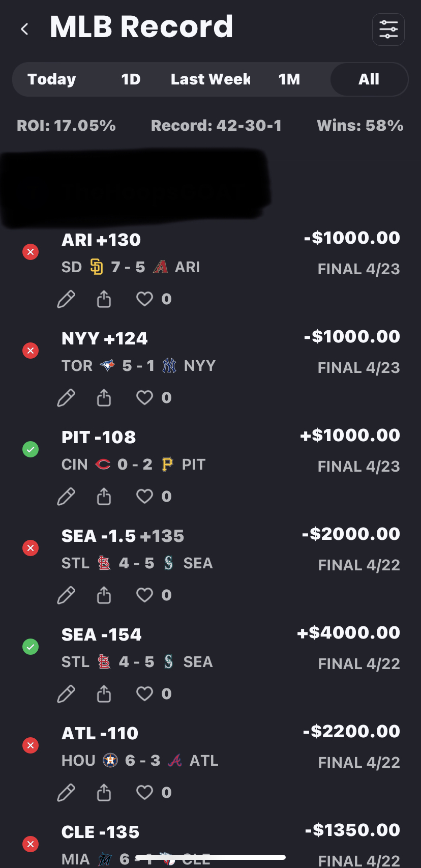The height and width of the screenshot is (868, 421).
Task: Edit the ARI +130 bet with pencil
Action: point(66,299)
